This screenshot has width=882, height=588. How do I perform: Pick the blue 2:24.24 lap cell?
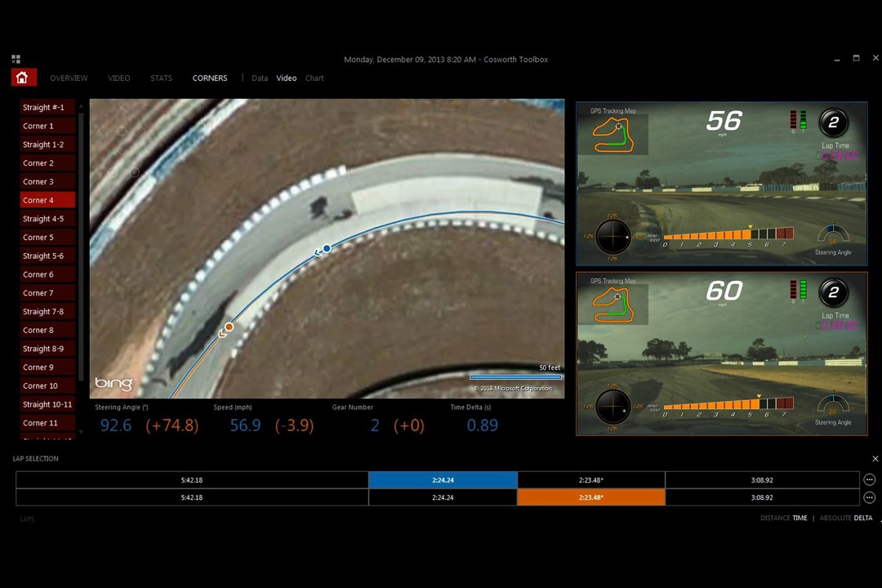point(443,480)
